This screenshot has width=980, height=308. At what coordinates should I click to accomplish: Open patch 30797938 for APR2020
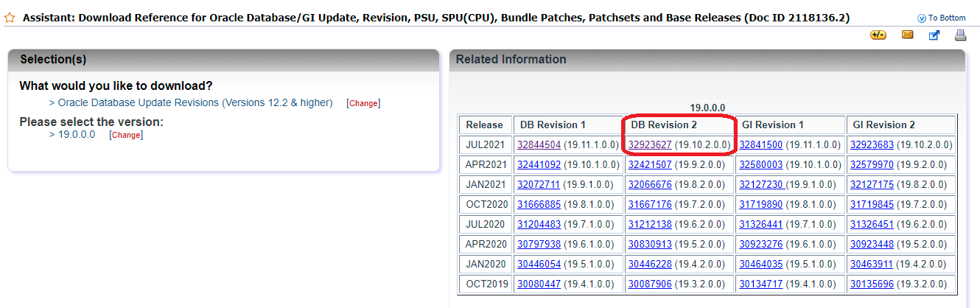pyautogui.click(x=539, y=244)
